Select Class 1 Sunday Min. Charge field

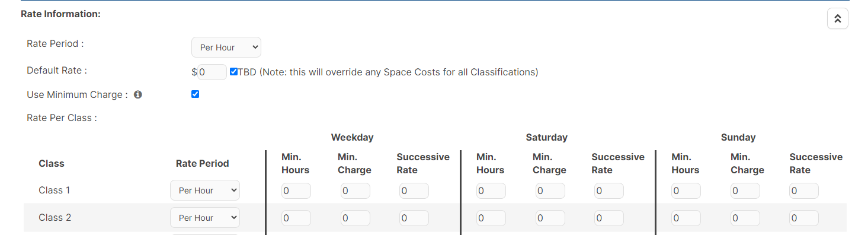[x=745, y=190]
